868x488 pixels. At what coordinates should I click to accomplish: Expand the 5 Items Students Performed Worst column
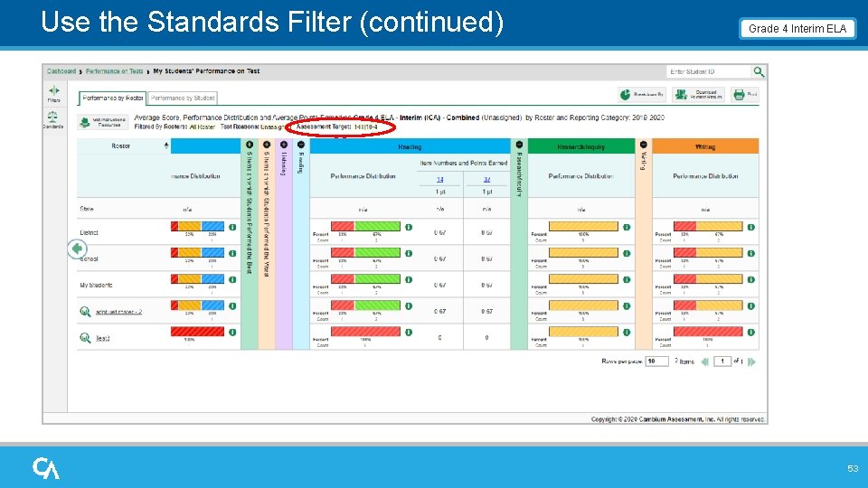267,145
